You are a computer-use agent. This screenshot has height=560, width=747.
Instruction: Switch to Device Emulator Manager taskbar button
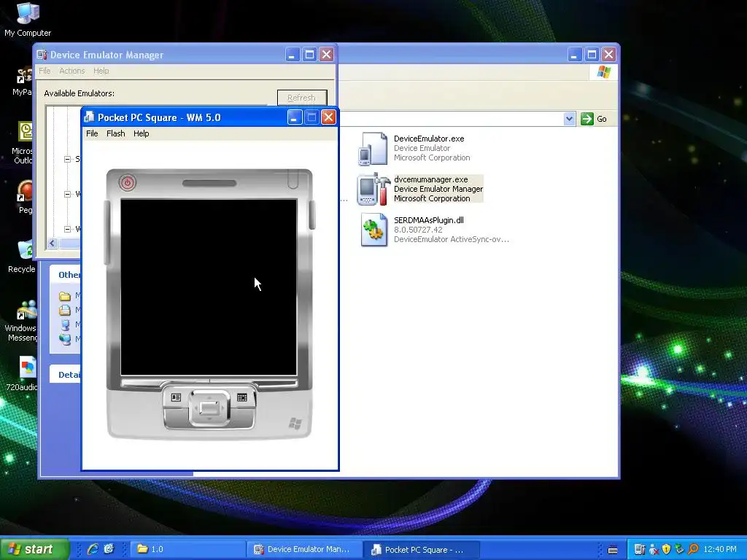pyautogui.click(x=304, y=549)
